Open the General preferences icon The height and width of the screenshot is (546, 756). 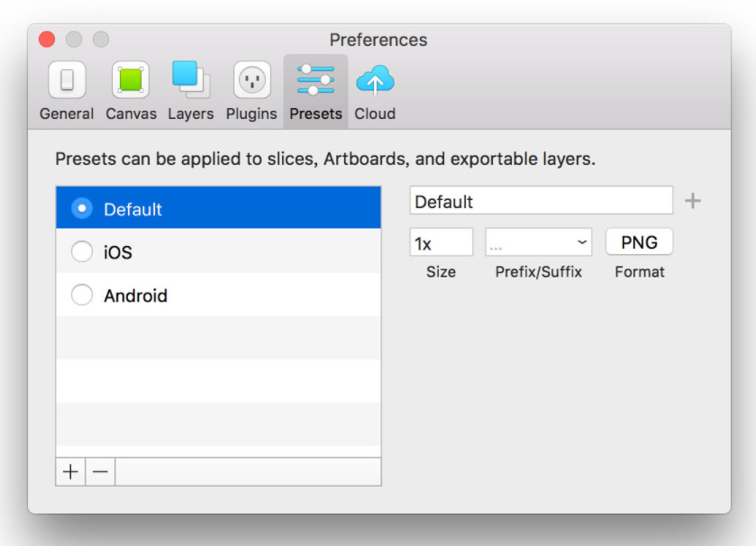pos(67,80)
